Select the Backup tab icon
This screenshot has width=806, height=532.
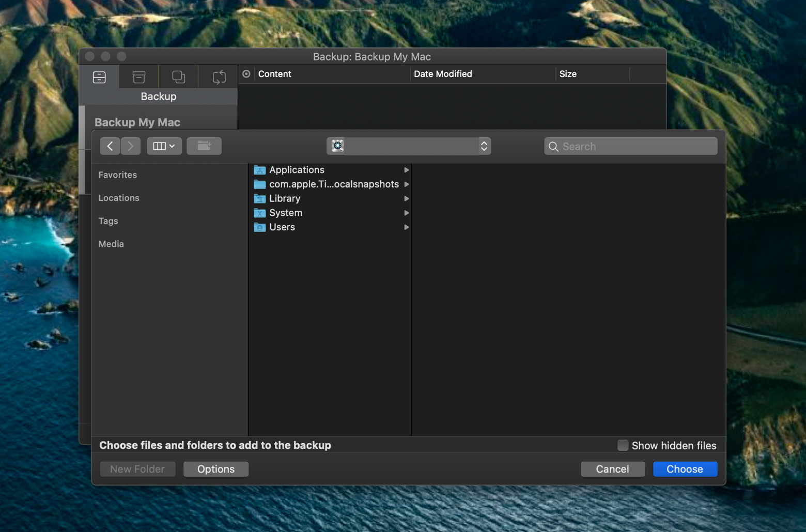(99, 77)
